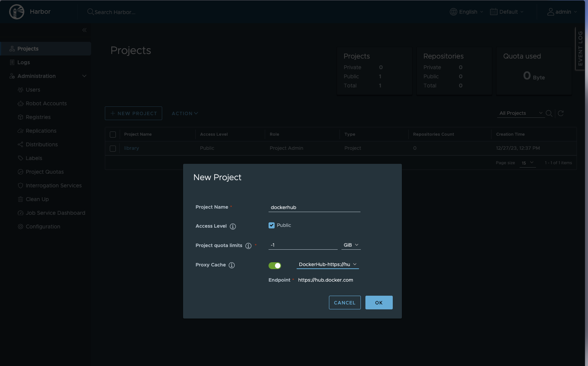Open the library project link
This screenshot has width=588, height=366.
tap(132, 148)
